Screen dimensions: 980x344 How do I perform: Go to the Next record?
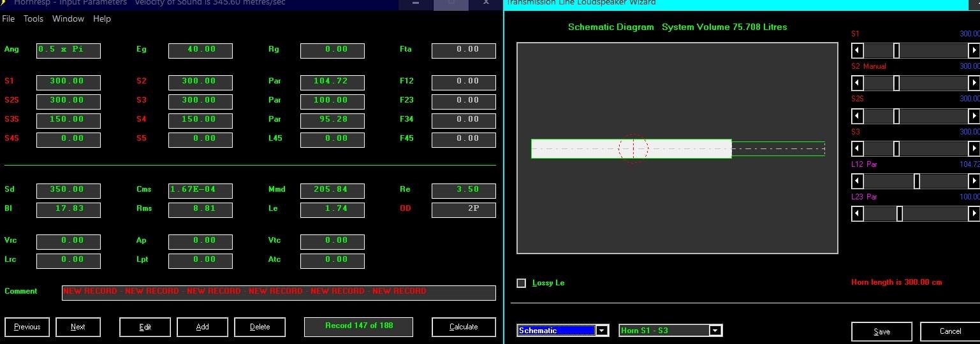click(x=78, y=327)
